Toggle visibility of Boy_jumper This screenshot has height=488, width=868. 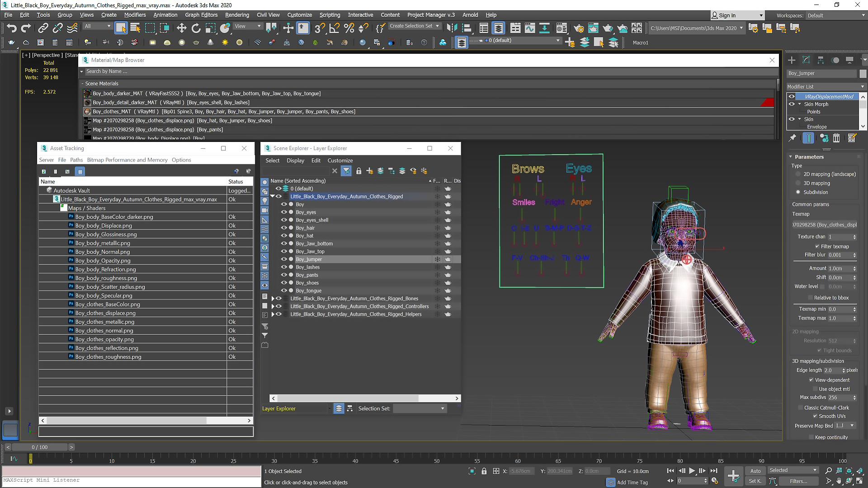click(x=284, y=259)
